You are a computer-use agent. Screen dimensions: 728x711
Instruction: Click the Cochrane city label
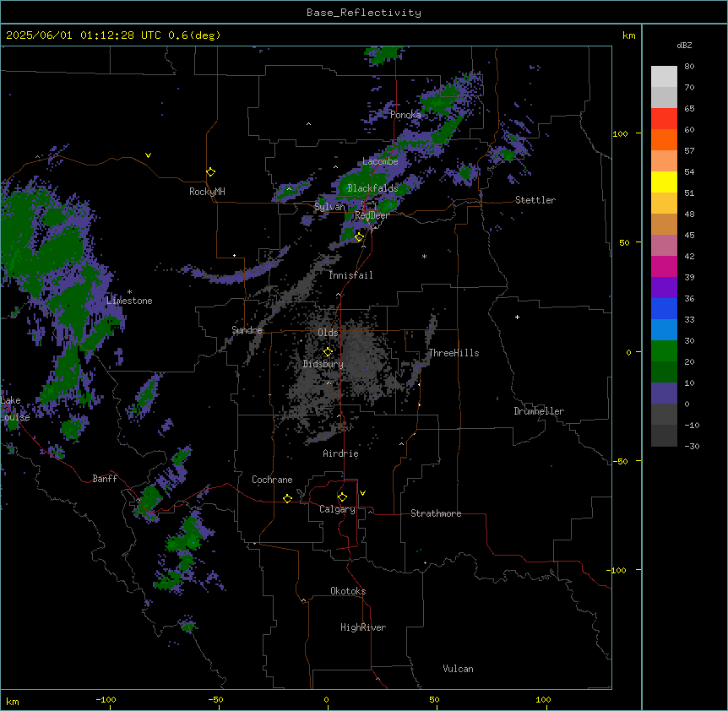click(272, 480)
